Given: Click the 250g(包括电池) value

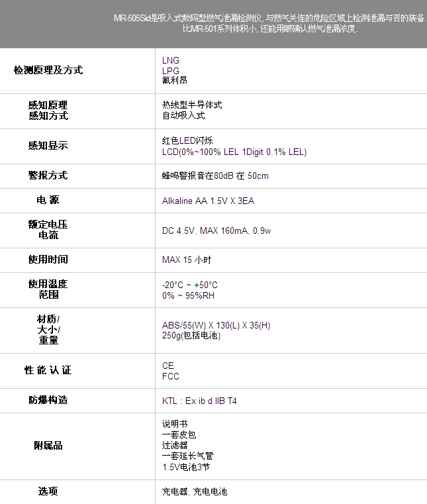Looking at the screenshot, I should click(x=191, y=336).
